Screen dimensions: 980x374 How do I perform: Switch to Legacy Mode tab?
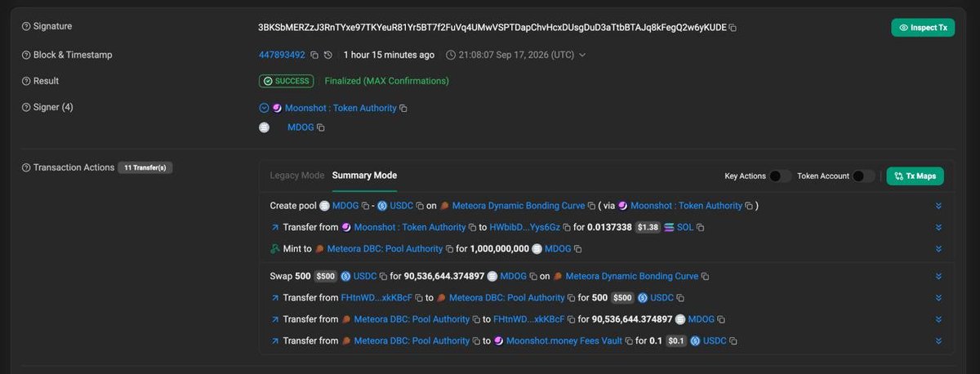296,176
